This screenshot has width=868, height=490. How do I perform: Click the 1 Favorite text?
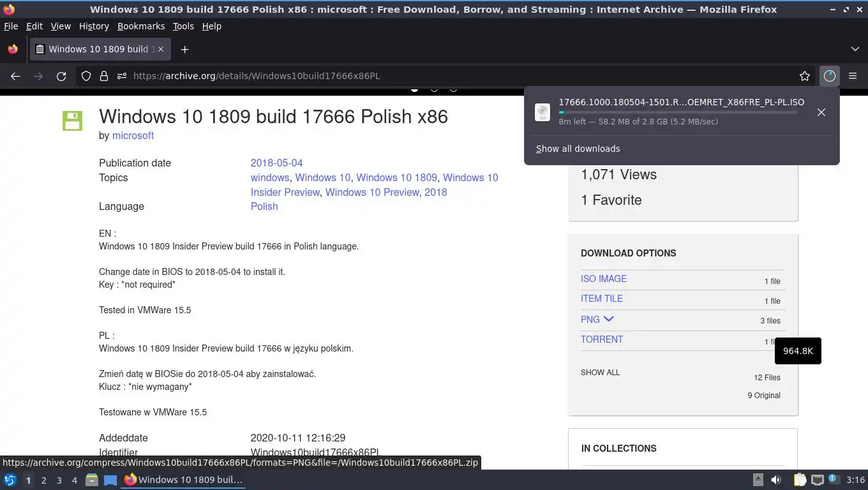[611, 200]
